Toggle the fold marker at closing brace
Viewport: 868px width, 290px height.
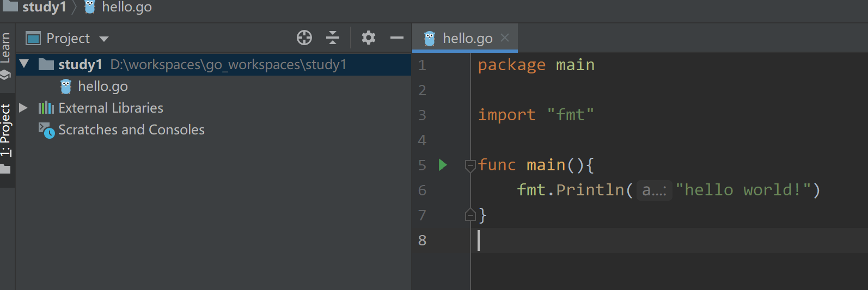tap(470, 215)
